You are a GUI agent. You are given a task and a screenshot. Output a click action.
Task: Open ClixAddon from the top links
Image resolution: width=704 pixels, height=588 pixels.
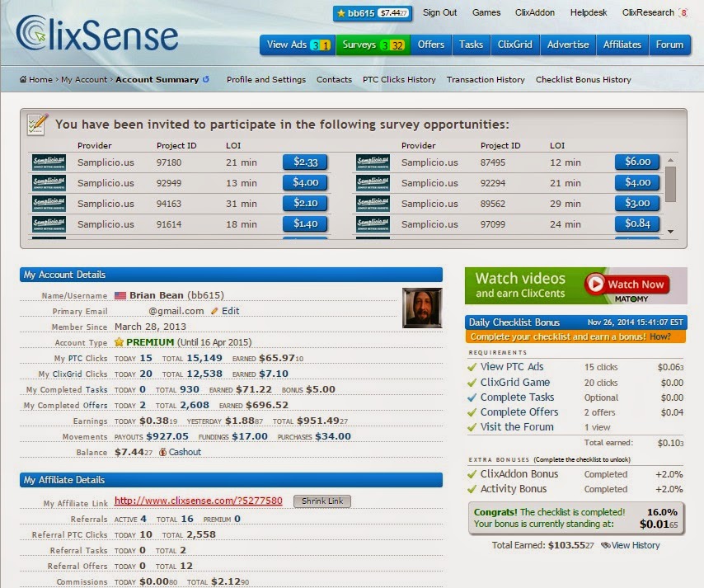pos(535,12)
